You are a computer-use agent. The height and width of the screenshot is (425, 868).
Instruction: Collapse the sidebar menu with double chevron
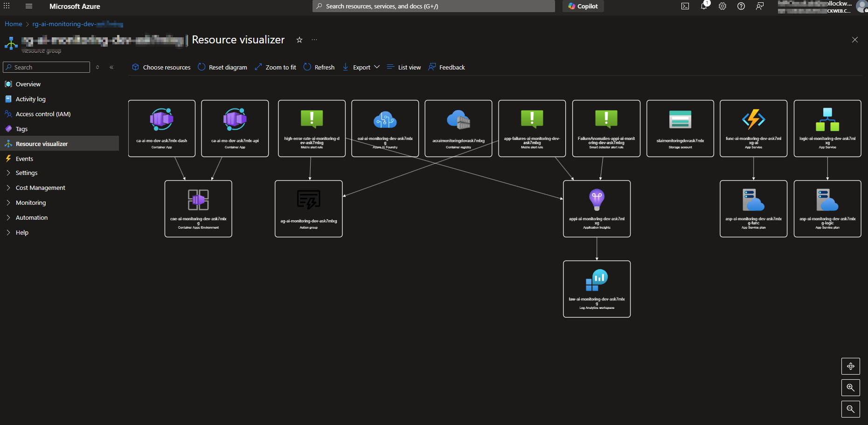click(111, 67)
